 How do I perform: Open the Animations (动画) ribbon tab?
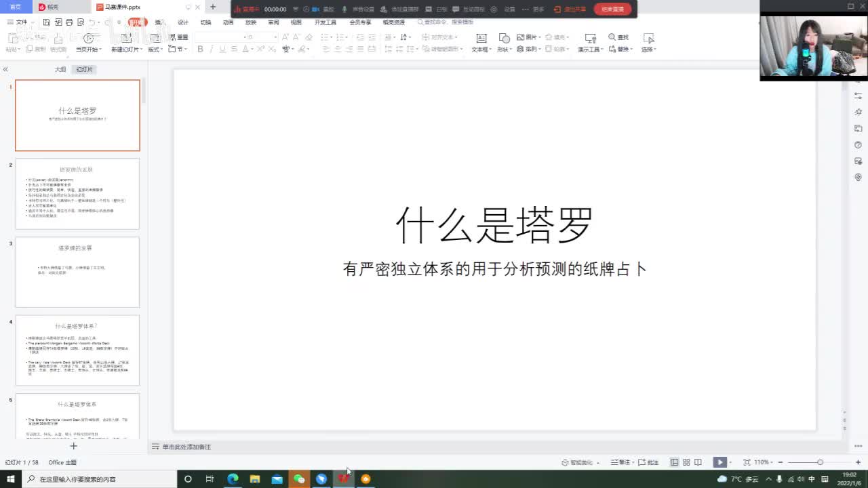[229, 22]
